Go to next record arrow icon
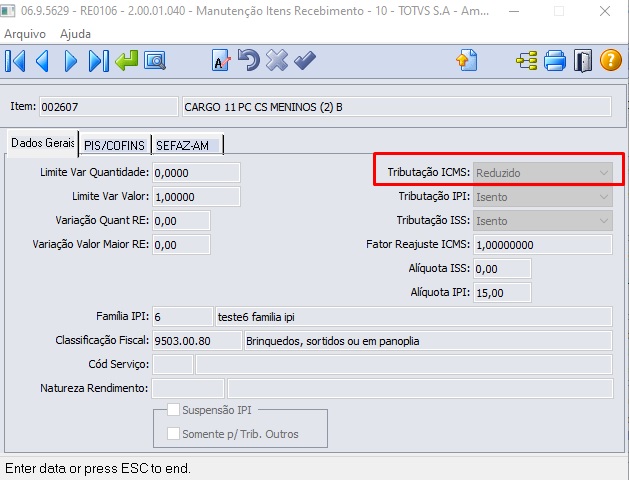 (x=71, y=61)
